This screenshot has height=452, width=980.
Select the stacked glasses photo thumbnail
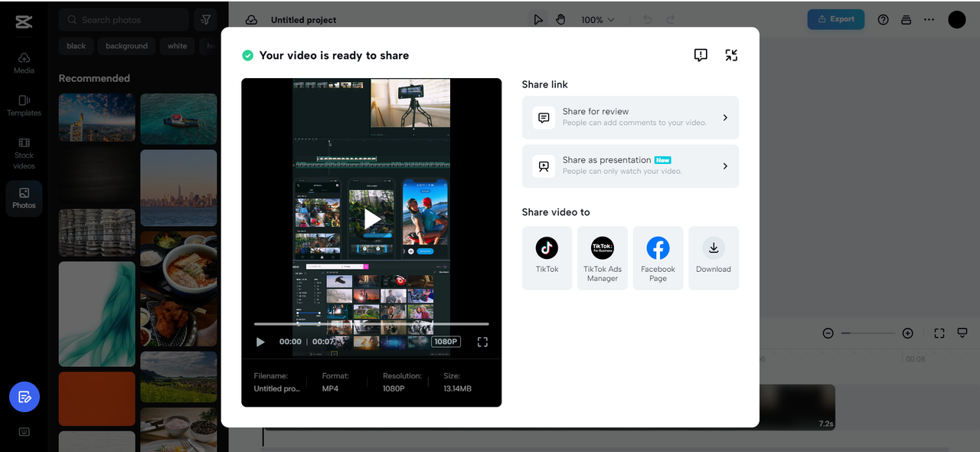97,232
